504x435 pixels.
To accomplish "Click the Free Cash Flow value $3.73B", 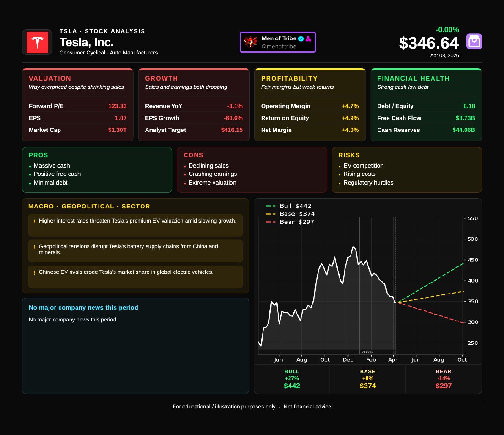I will [465, 118].
